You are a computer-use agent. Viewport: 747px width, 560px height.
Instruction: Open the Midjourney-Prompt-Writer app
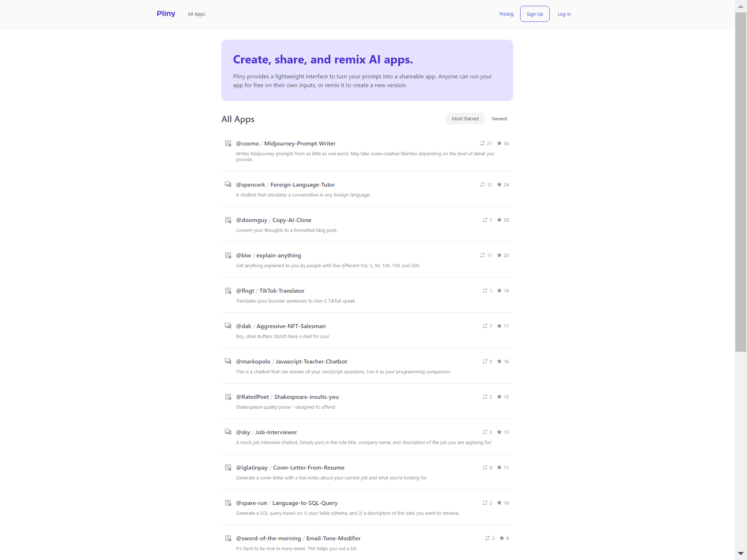[x=300, y=144]
